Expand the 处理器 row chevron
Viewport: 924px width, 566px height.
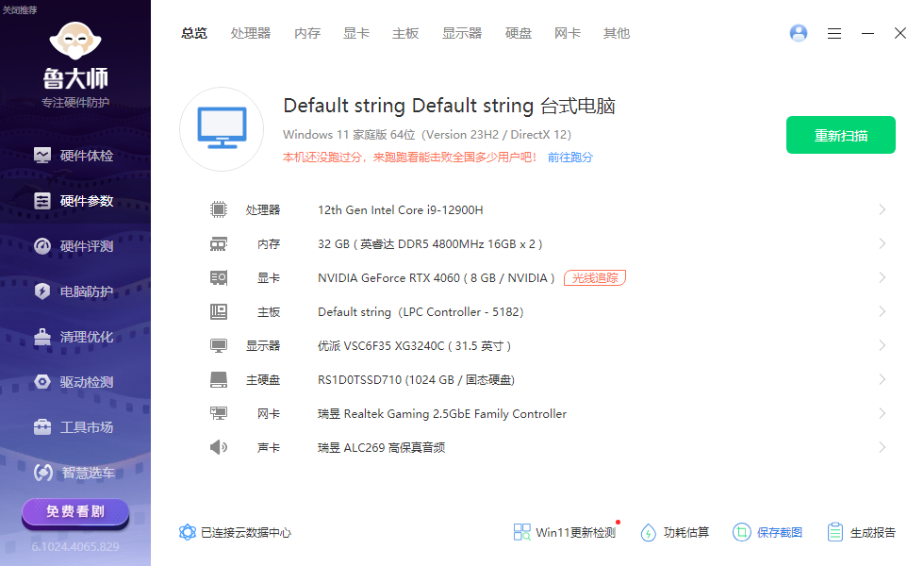883,209
